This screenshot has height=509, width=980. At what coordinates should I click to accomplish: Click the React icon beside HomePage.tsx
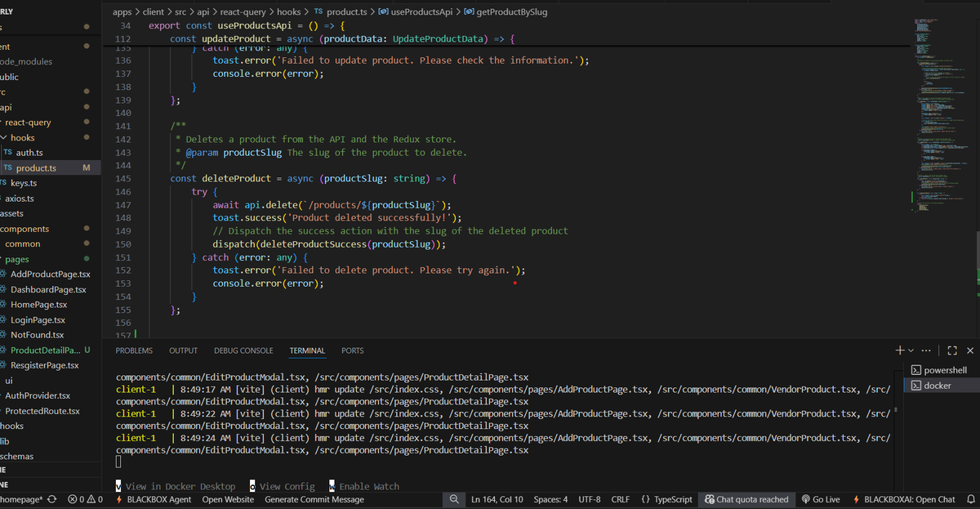point(4,305)
